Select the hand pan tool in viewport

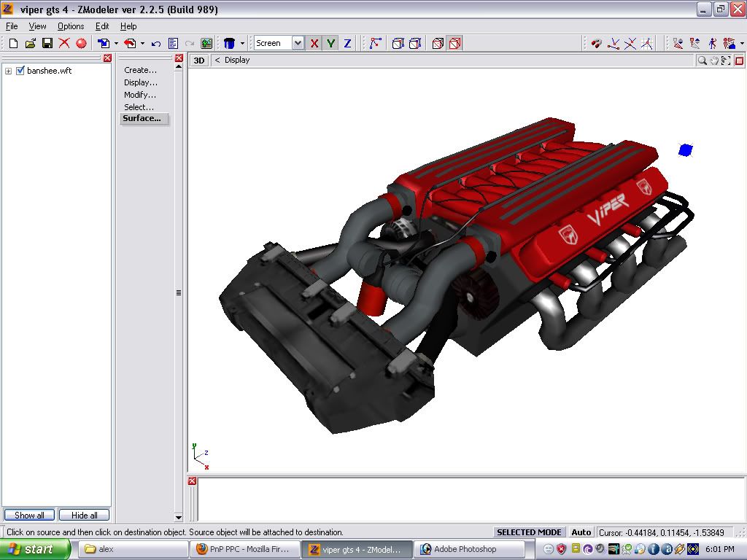tap(714, 61)
